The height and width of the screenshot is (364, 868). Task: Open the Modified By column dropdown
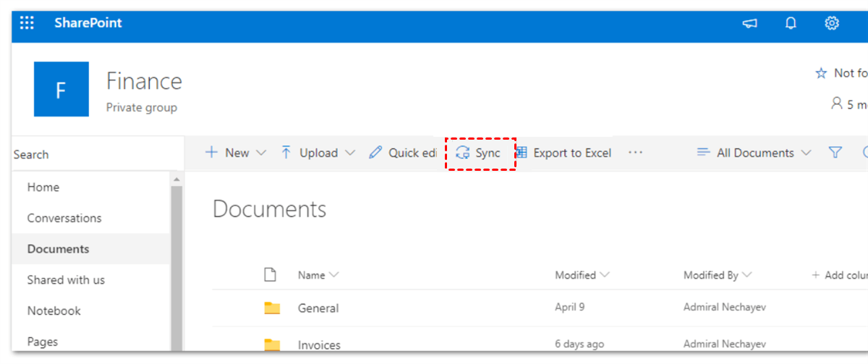(x=718, y=275)
